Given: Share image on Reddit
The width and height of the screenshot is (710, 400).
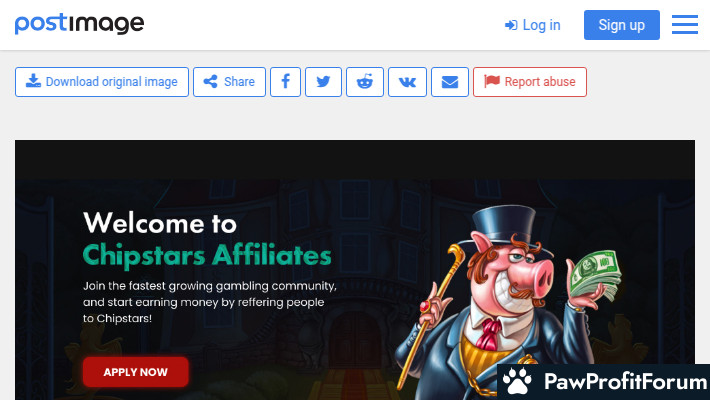Looking at the screenshot, I should tap(365, 82).
